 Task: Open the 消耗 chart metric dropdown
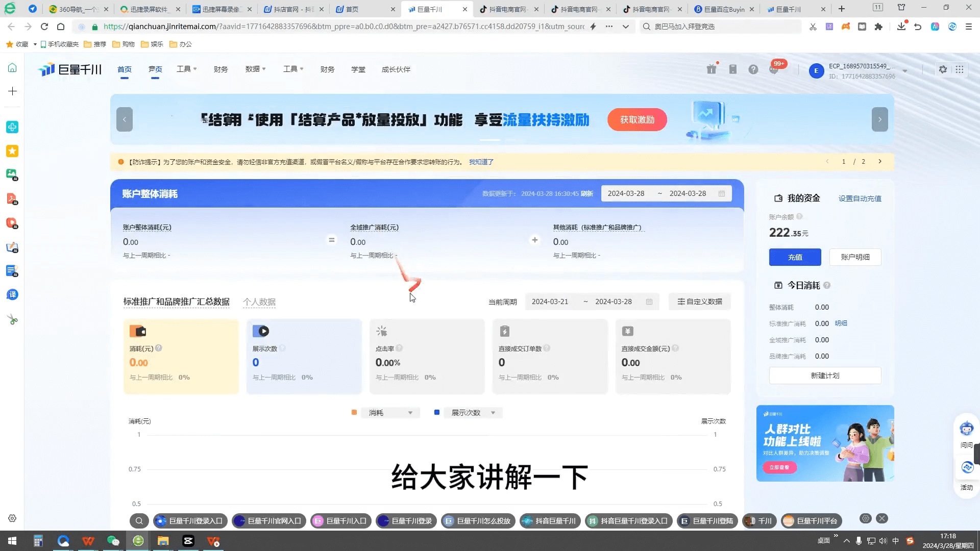[390, 413]
